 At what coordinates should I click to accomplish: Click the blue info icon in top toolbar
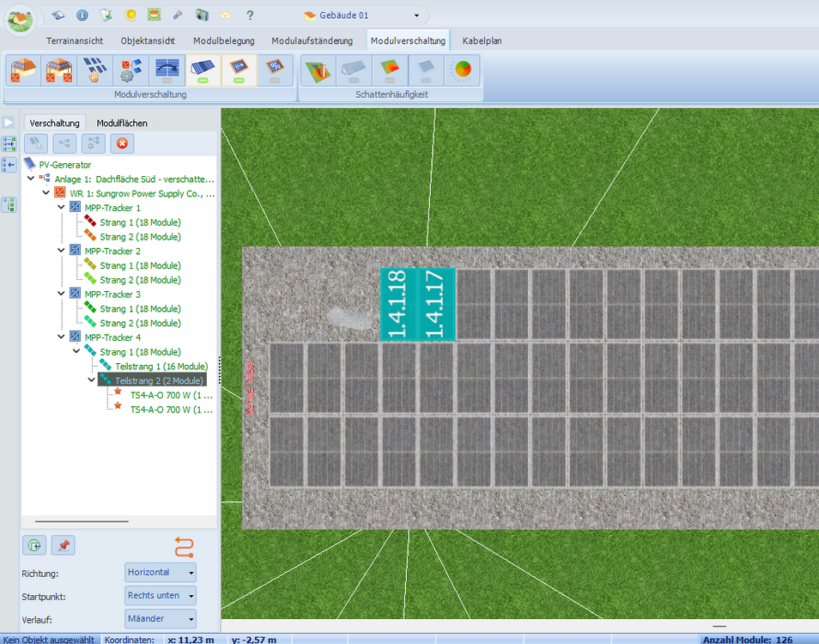(x=82, y=15)
